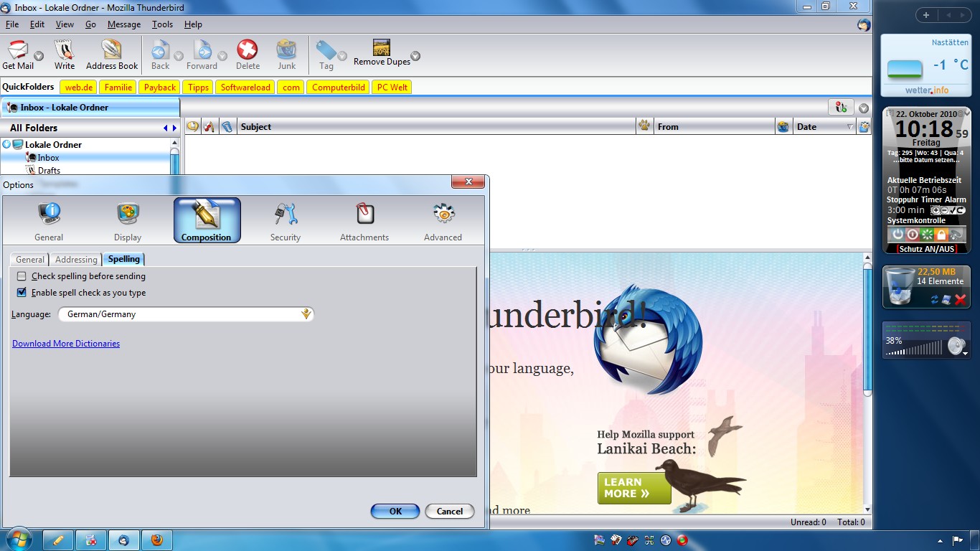Open the Edit menu

coord(37,24)
